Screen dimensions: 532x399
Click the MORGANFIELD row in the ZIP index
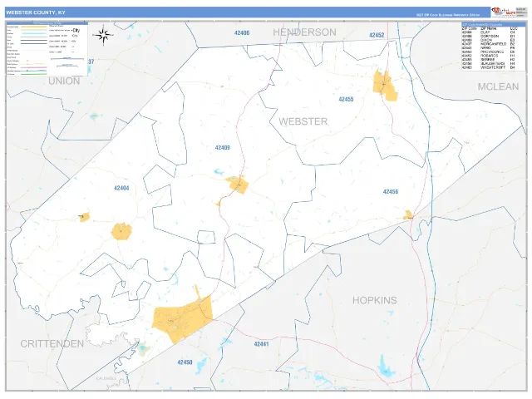489,44
